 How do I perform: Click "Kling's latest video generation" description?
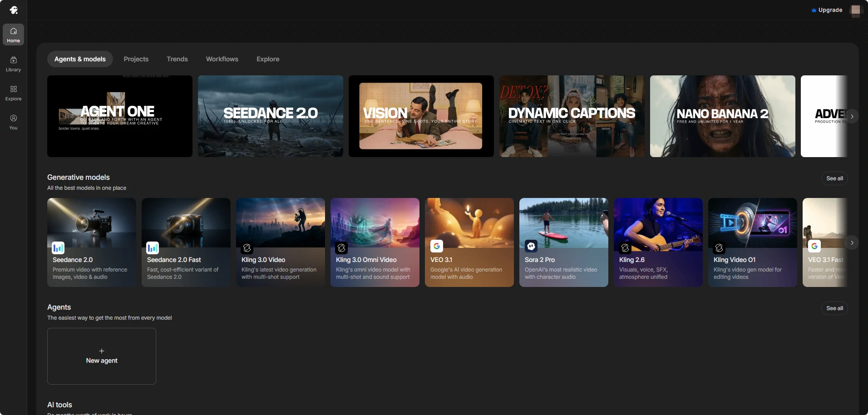279,273
